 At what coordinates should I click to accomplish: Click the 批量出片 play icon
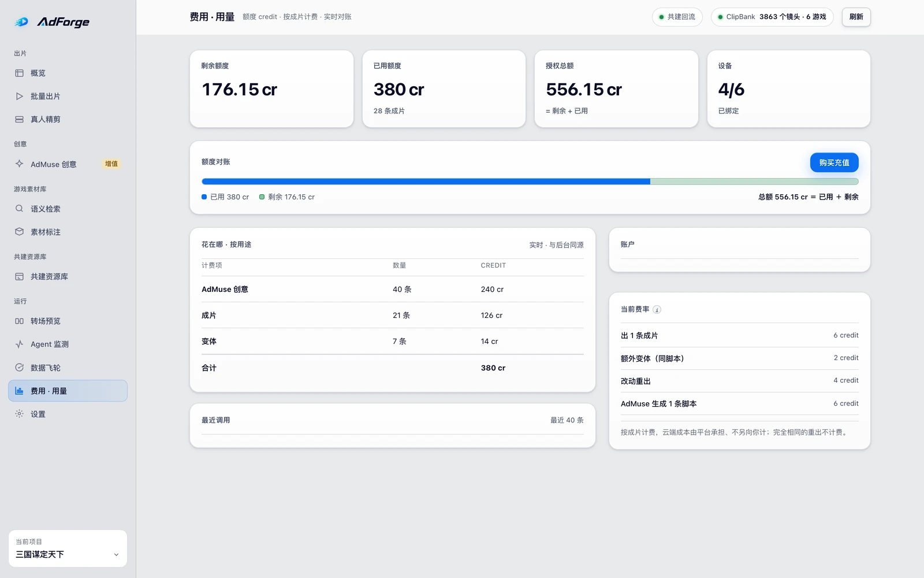(x=19, y=96)
